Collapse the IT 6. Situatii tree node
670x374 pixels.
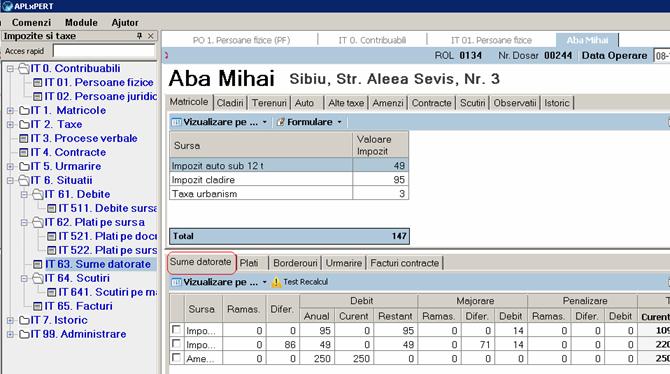point(10,180)
